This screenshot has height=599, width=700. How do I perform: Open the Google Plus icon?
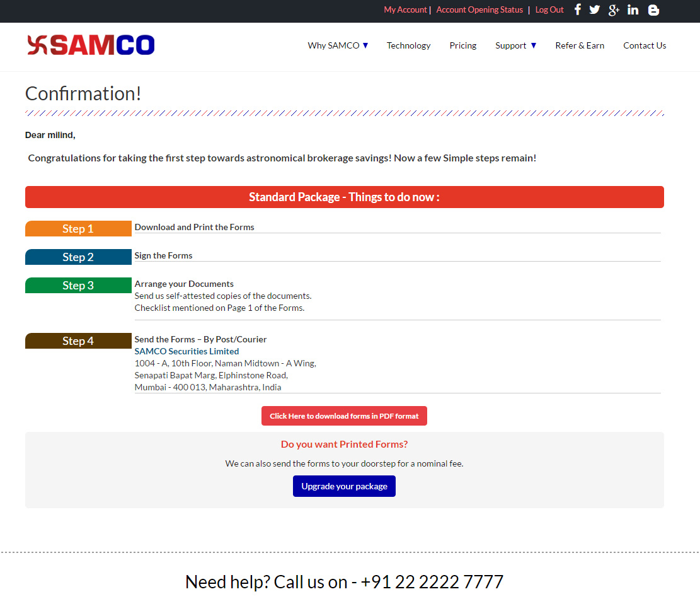[614, 10]
